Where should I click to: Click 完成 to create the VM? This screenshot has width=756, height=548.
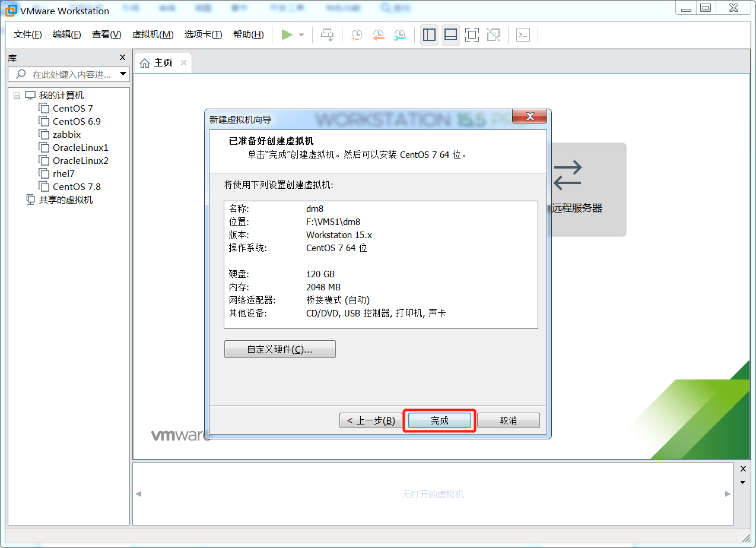click(439, 420)
